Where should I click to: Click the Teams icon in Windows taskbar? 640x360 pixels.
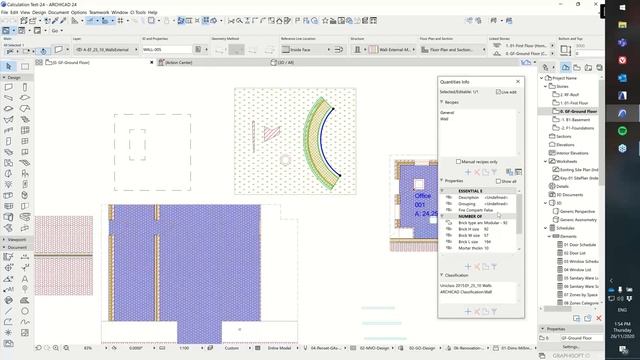coord(622,42)
